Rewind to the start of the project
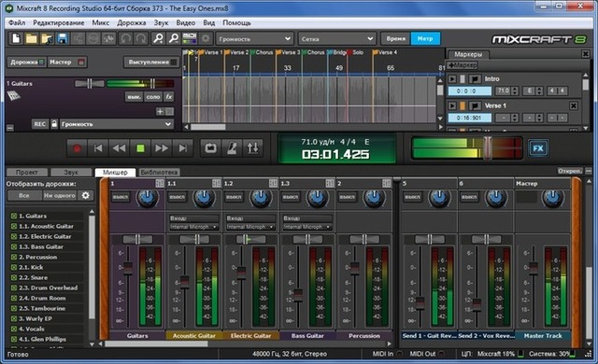The height and width of the screenshot is (364, 598). (x=97, y=148)
